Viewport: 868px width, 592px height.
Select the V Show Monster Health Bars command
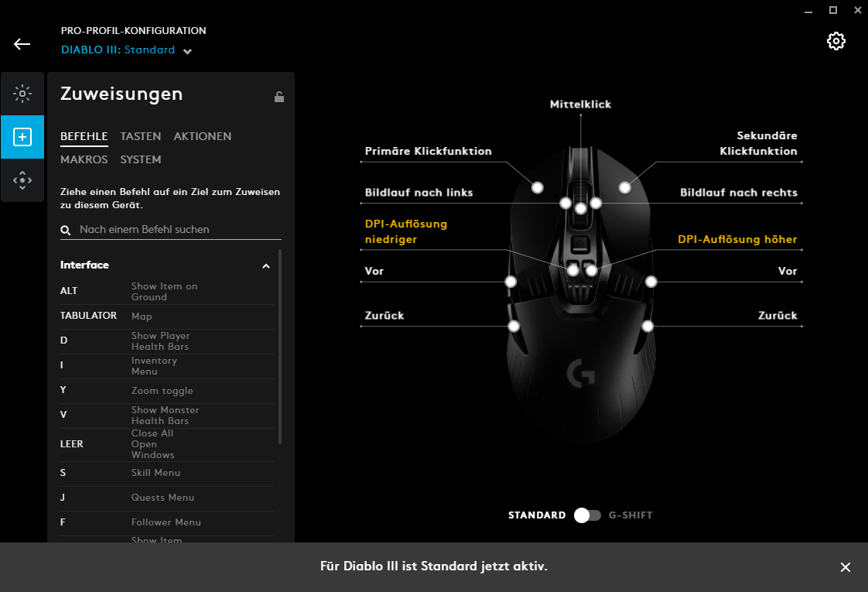tap(166, 416)
